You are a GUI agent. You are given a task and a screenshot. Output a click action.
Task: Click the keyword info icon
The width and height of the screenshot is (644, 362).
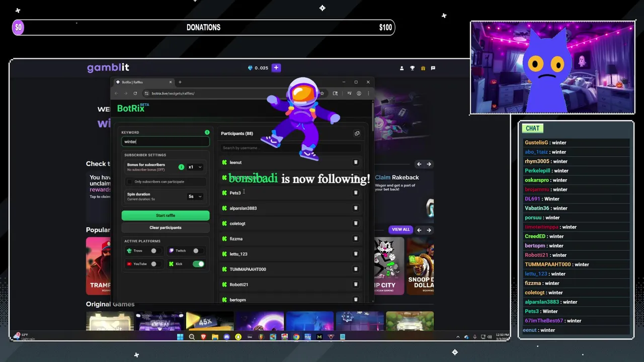(x=207, y=132)
